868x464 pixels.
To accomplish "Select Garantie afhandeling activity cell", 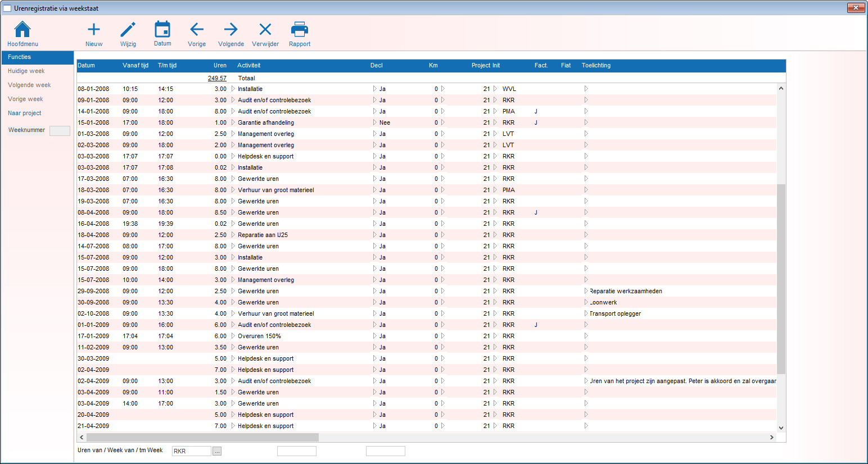I will 266,122.
